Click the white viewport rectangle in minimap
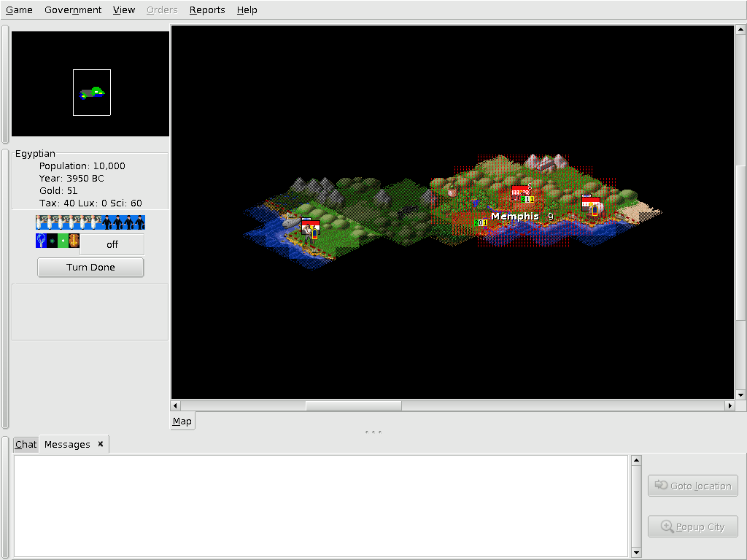This screenshot has height=560, width=747. 92,93
